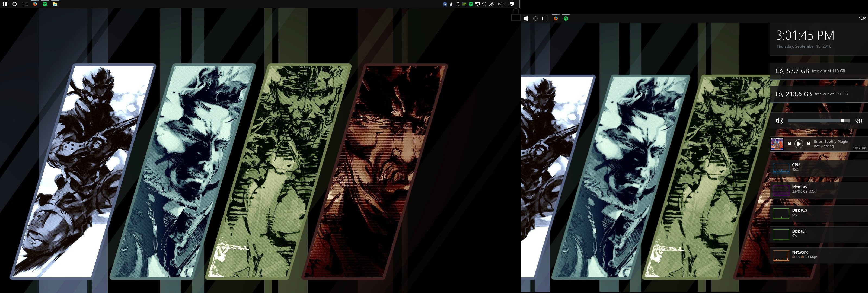
Task: Open Spotify from the left monitor taskbar
Action: pyautogui.click(x=45, y=4)
